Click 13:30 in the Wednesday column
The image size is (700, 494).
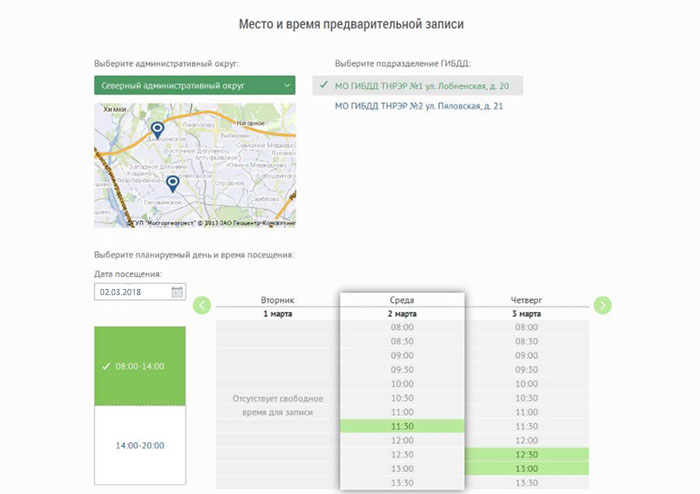click(402, 483)
